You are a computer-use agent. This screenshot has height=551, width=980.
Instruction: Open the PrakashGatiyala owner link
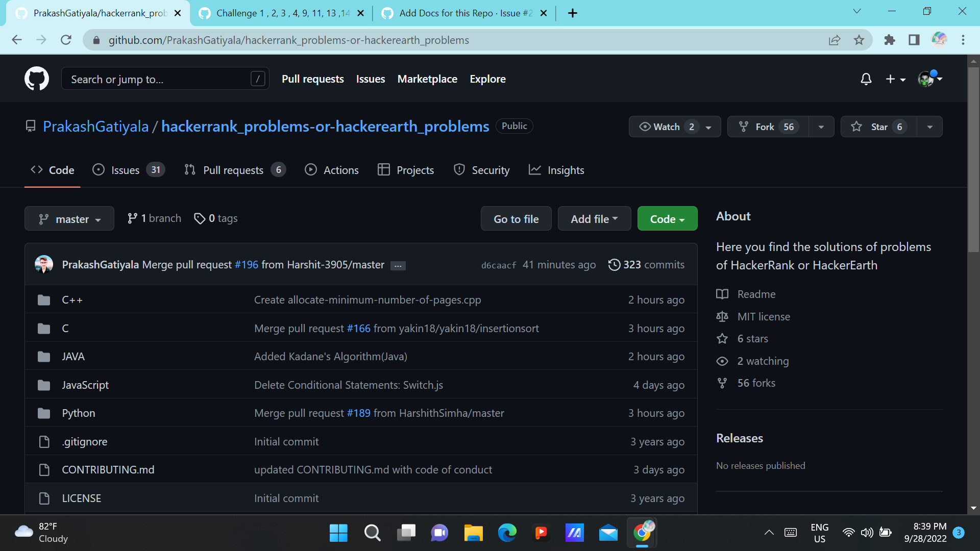tap(95, 127)
